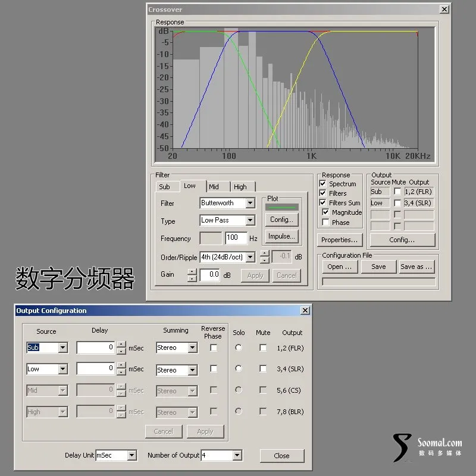Viewport: 476px width, 476px height.
Task: Enable the Phase checkbox
Action: [x=325, y=222]
